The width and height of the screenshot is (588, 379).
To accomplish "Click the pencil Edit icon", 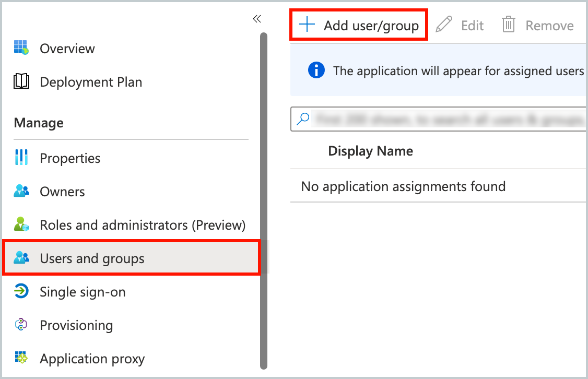I will (x=444, y=25).
